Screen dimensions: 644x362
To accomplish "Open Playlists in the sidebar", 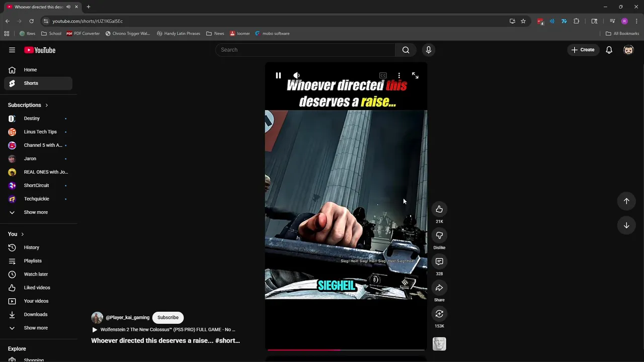I will [38, 261].
